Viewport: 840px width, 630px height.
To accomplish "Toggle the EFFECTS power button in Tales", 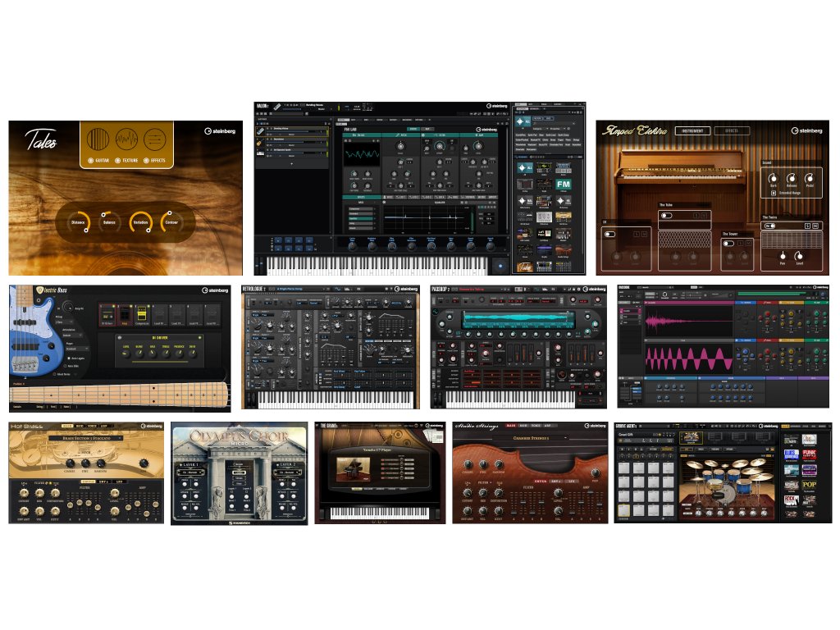I will coord(146,161).
